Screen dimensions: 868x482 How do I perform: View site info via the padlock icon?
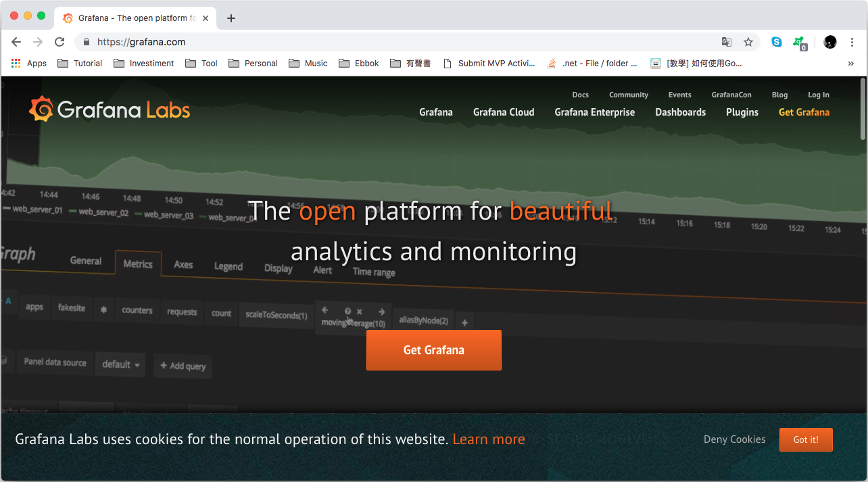(x=86, y=42)
